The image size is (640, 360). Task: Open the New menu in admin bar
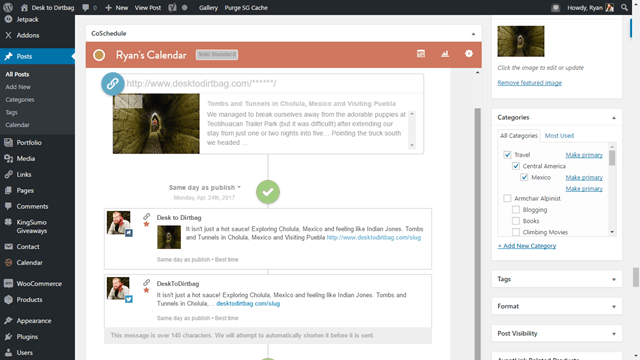coord(116,7)
